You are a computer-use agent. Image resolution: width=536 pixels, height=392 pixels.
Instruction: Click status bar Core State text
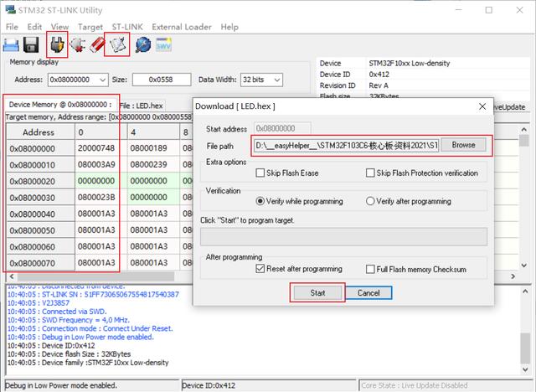415,385
